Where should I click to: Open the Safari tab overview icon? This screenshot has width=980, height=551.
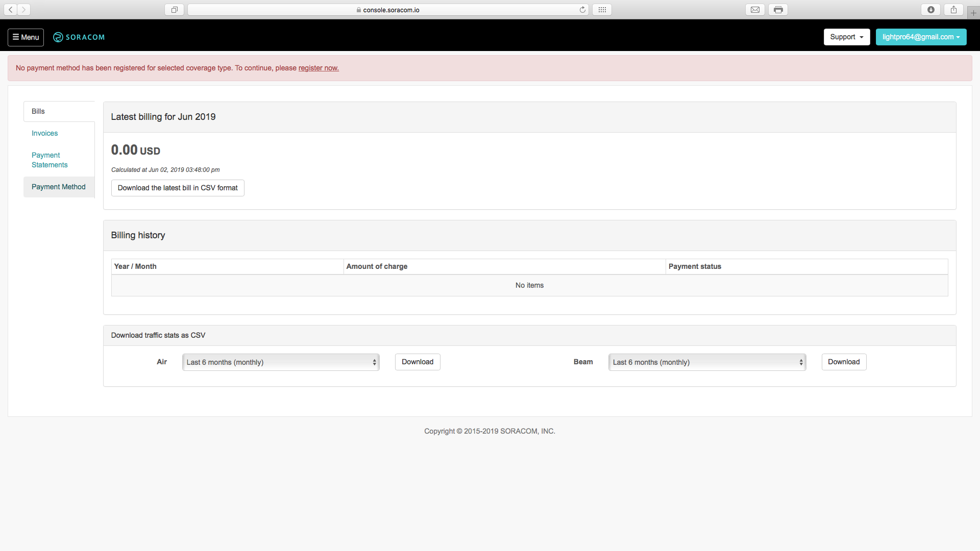[x=174, y=10]
